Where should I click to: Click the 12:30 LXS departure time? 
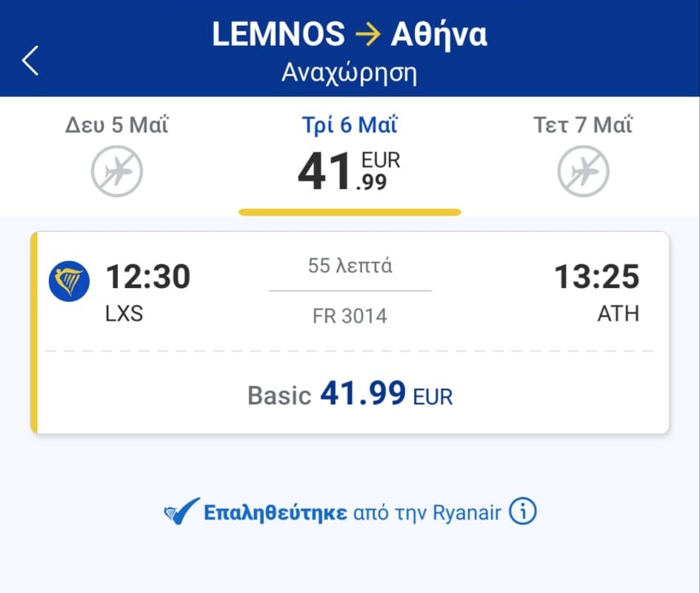pos(148,278)
